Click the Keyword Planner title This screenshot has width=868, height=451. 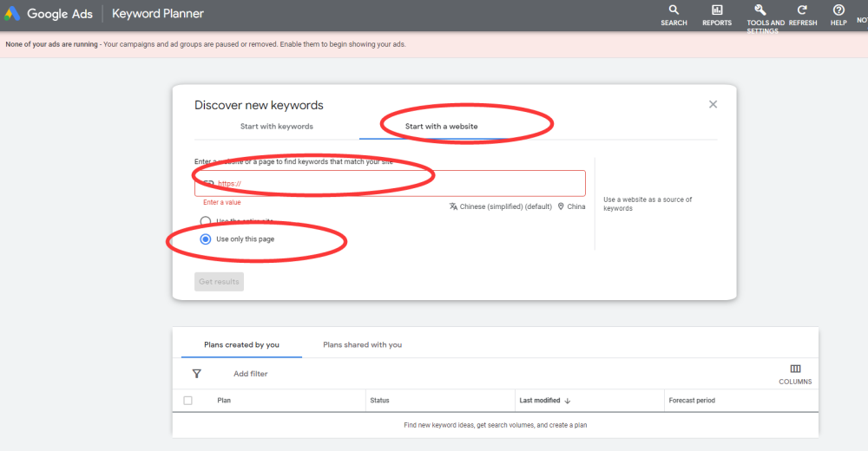click(x=158, y=14)
